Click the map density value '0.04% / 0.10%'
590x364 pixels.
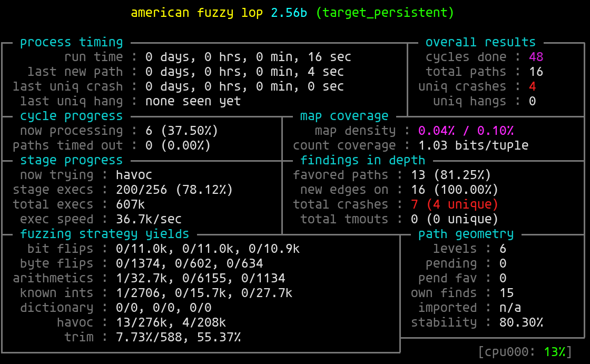click(x=466, y=131)
